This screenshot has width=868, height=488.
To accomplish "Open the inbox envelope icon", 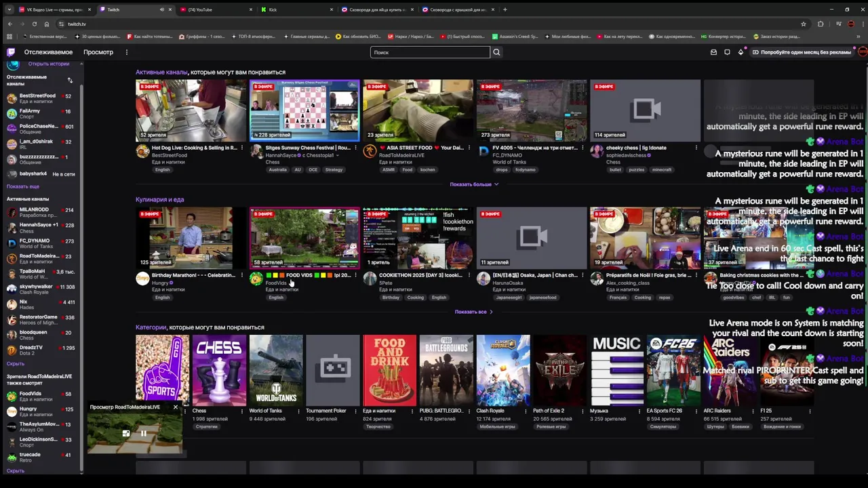I will pyautogui.click(x=713, y=52).
